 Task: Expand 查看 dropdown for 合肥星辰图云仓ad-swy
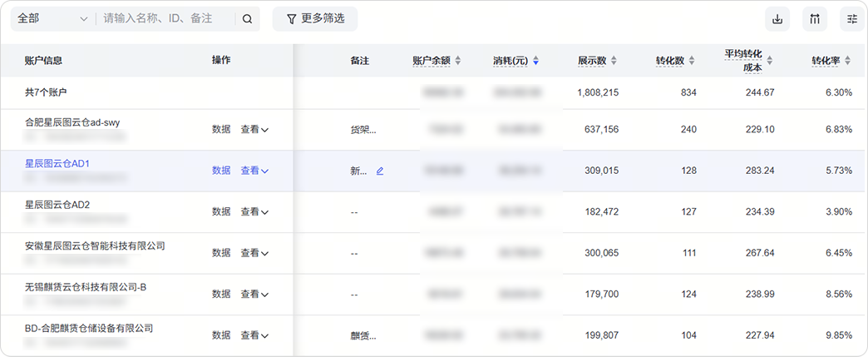pyautogui.click(x=254, y=130)
